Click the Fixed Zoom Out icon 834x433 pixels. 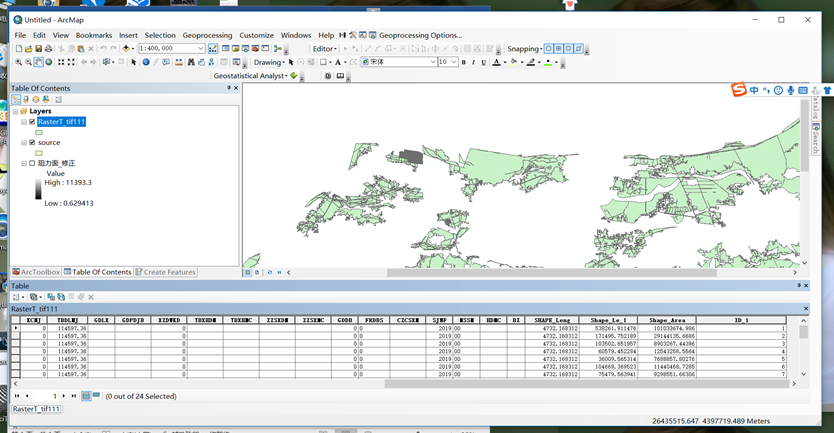point(71,62)
